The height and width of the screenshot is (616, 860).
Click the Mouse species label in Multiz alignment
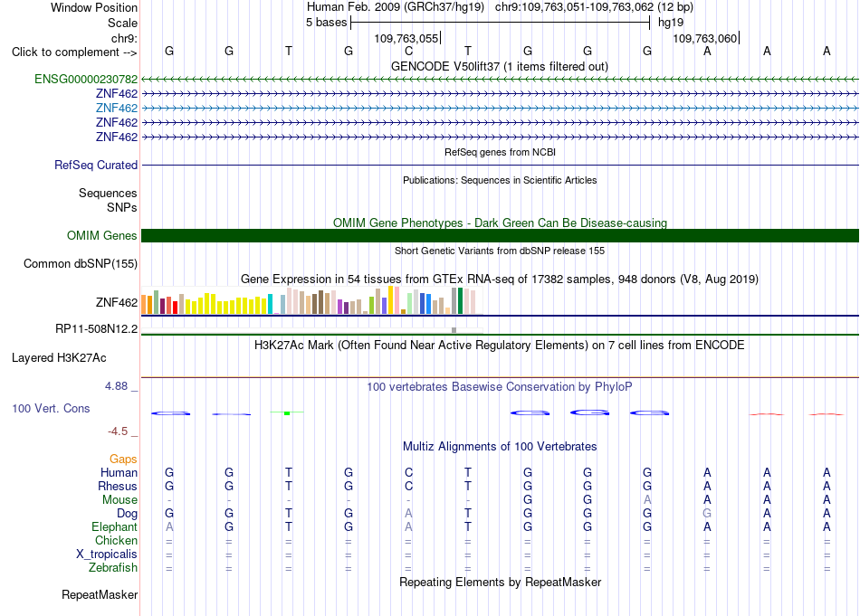coord(119,500)
